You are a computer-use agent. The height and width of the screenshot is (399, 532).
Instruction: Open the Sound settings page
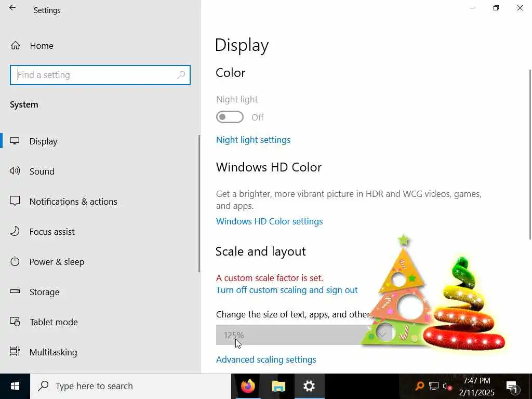(x=42, y=171)
